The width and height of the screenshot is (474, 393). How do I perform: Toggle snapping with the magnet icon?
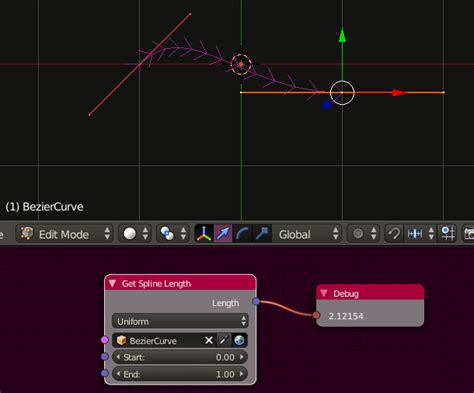coord(394,234)
